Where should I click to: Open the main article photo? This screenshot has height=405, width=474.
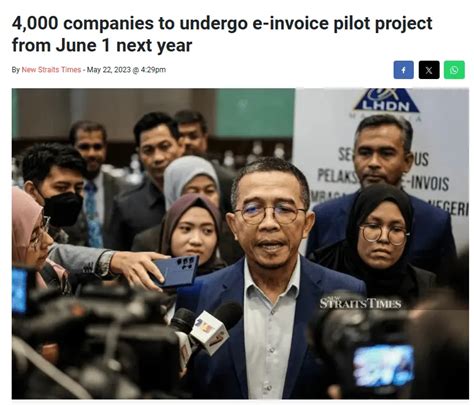coord(240,243)
